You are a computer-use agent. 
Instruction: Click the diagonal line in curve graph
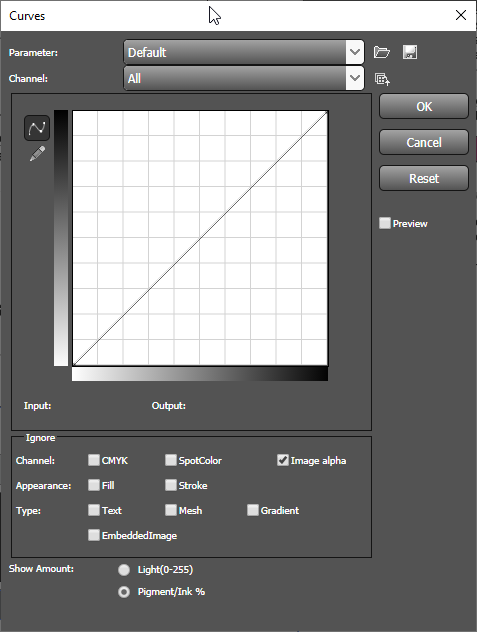(x=200, y=239)
